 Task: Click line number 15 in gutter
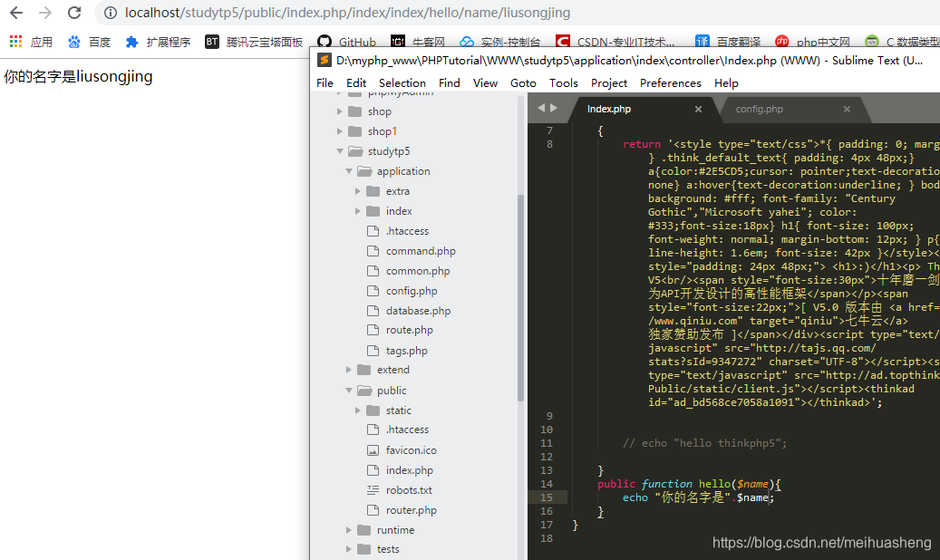coord(546,497)
